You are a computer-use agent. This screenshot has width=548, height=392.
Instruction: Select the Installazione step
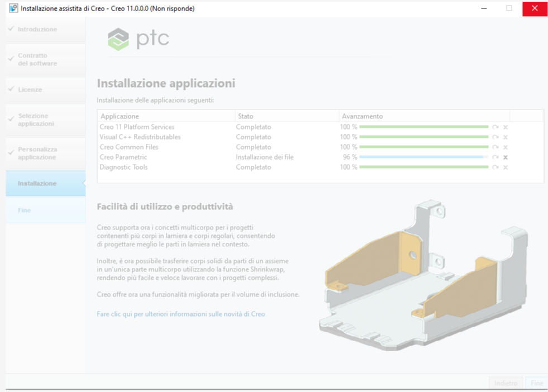pyautogui.click(x=45, y=183)
